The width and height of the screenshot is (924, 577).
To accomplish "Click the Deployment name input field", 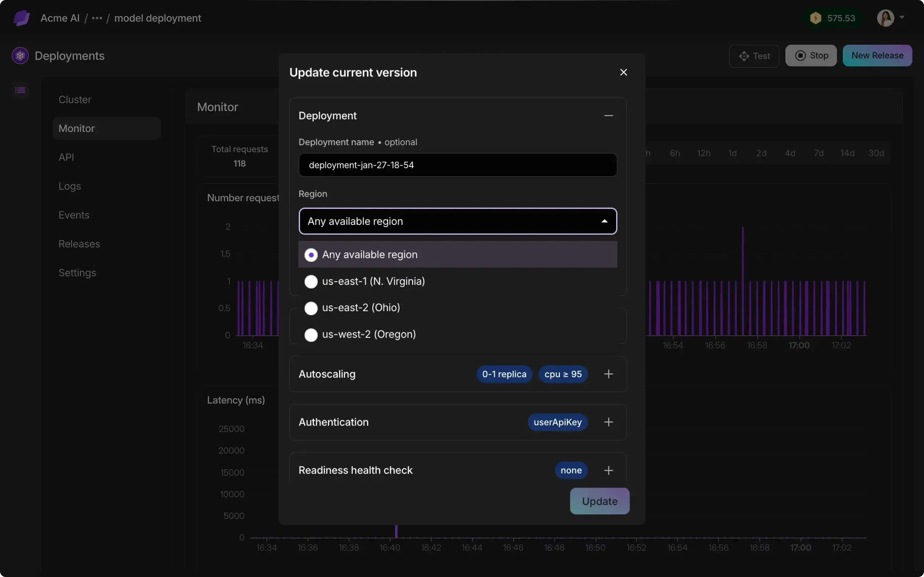I will pos(458,165).
